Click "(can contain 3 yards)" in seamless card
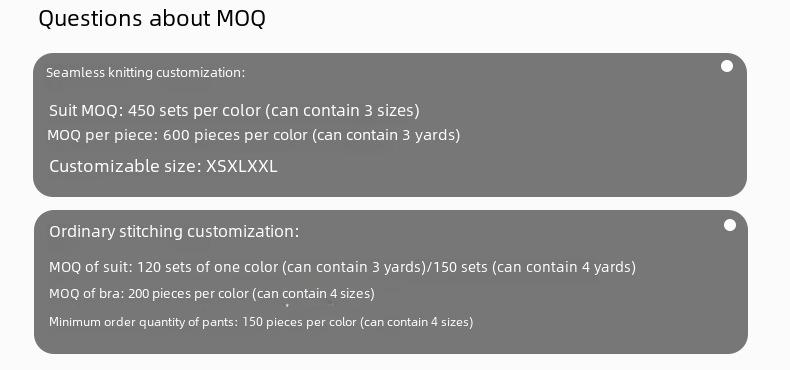This screenshot has height=370, width=790. [x=386, y=135]
